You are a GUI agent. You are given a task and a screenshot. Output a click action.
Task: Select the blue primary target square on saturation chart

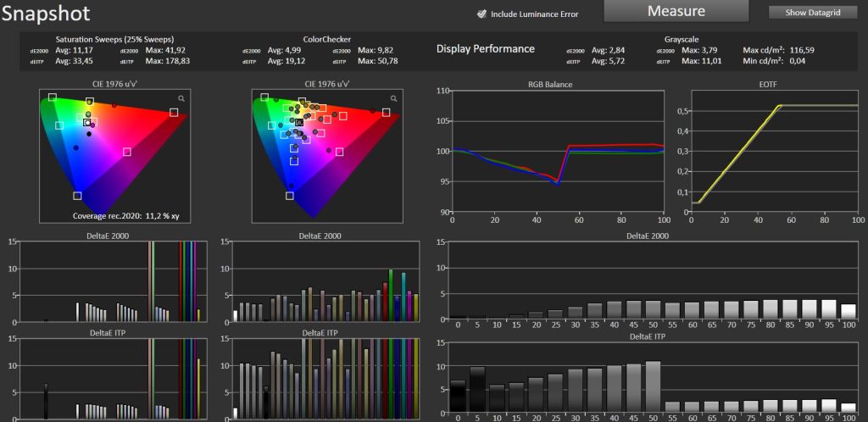pos(77,196)
